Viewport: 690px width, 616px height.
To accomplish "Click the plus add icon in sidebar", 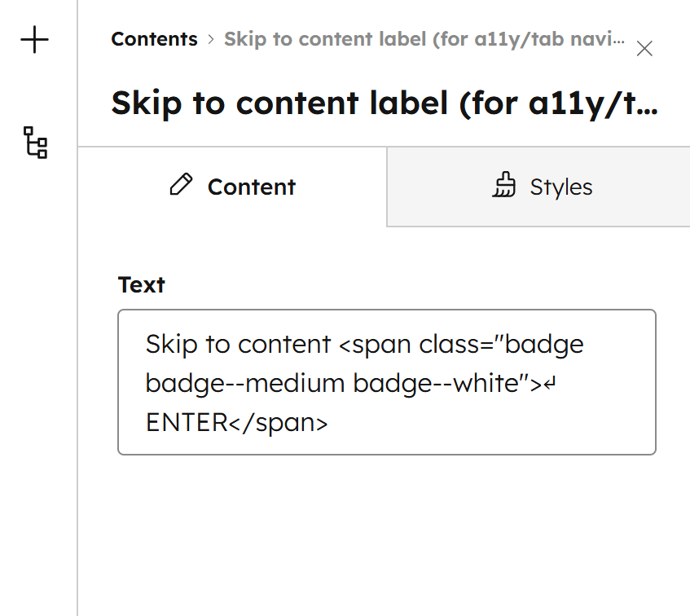I will coord(35,40).
